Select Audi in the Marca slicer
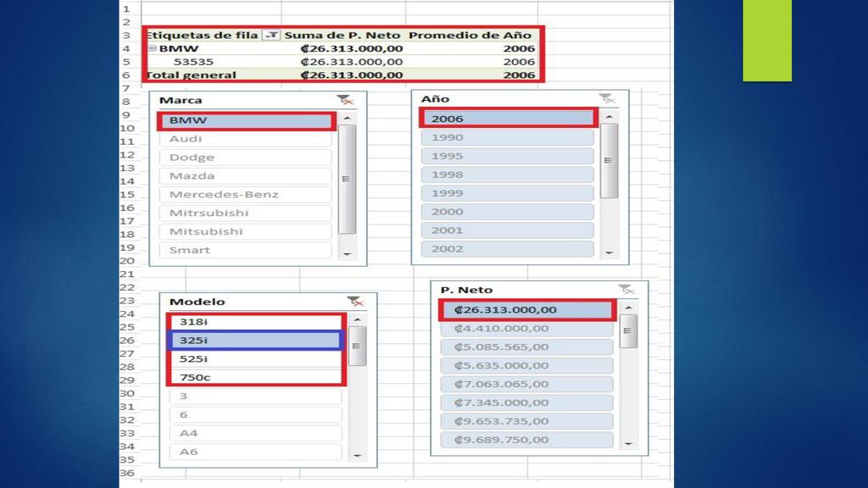This screenshot has height=488, width=868. [247, 139]
